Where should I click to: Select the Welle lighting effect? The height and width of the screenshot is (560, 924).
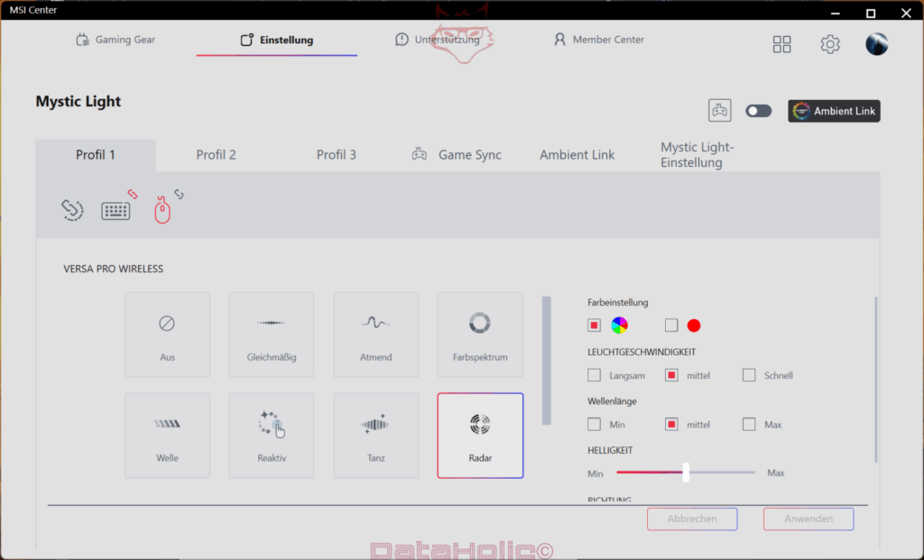point(167,436)
